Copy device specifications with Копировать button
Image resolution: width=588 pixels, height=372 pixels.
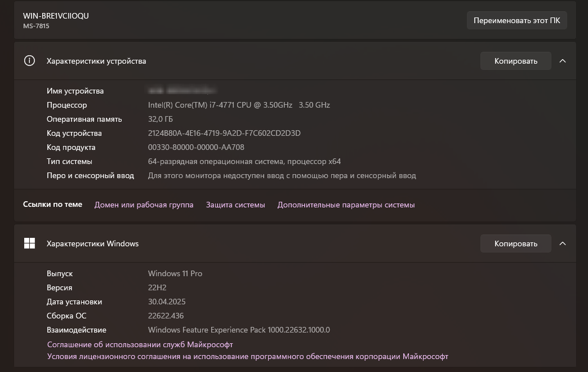515,61
